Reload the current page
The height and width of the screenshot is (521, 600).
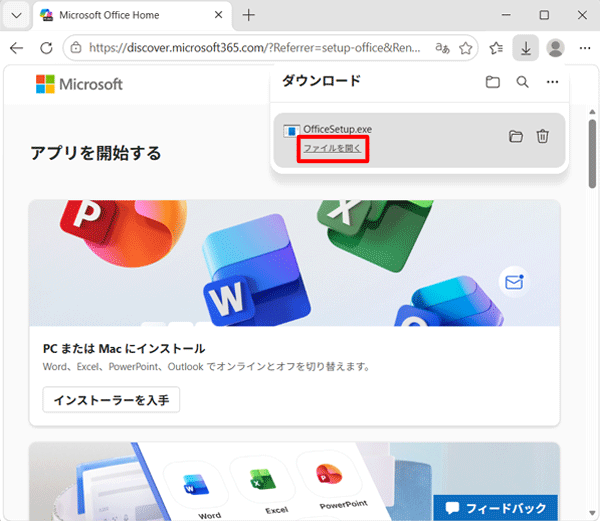click(46, 48)
